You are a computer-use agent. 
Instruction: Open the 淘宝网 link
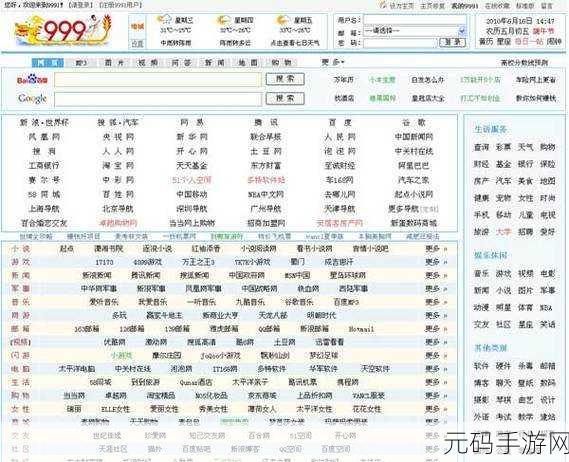(118, 165)
